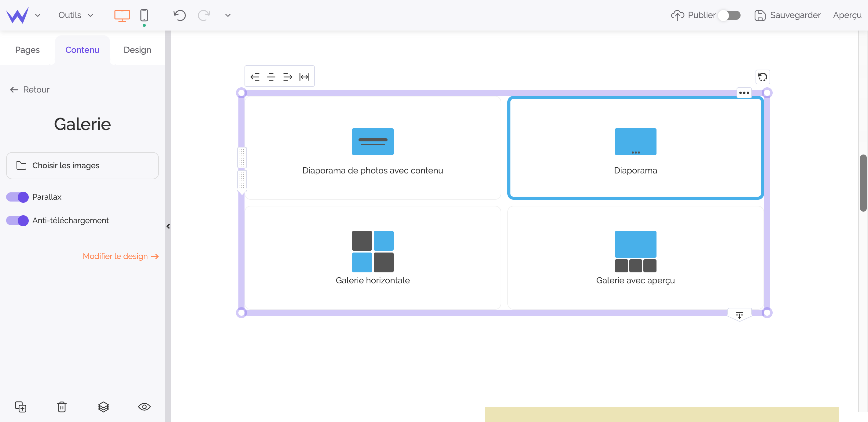868x422 pixels.
Task: Align block to the right
Action: 287,77
